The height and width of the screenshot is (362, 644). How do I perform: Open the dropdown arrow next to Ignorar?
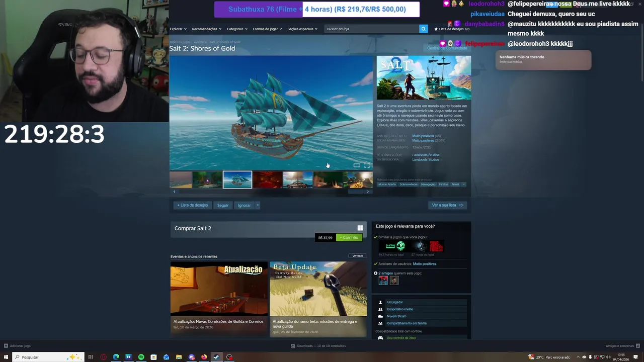point(257,205)
